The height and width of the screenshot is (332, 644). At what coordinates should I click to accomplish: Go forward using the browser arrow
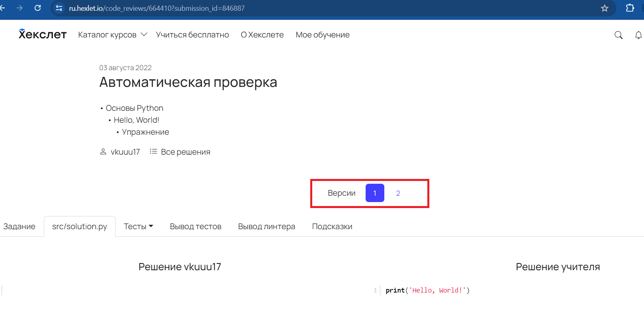pyautogui.click(x=20, y=8)
